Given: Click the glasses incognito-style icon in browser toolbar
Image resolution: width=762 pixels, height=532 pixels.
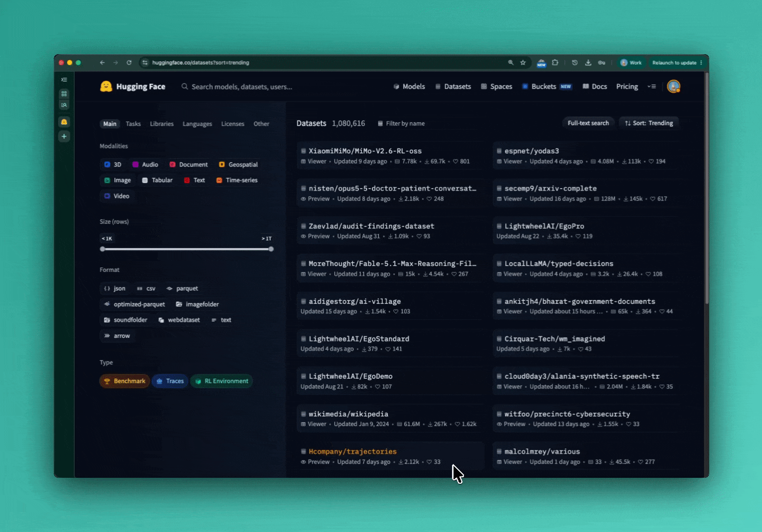Looking at the screenshot, I should [602, 63].
